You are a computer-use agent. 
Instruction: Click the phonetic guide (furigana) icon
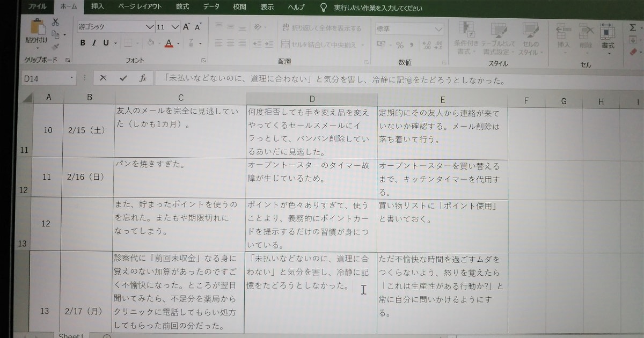[191, 43]
